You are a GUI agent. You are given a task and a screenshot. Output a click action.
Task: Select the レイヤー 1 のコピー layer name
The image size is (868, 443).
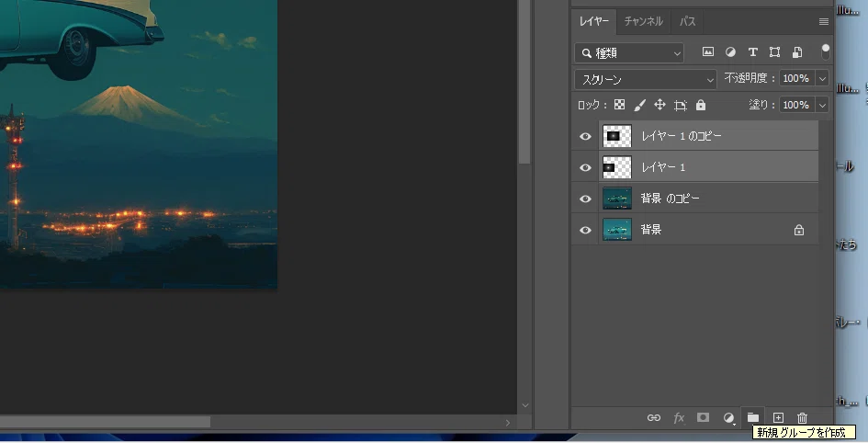[x=682, y=136]
